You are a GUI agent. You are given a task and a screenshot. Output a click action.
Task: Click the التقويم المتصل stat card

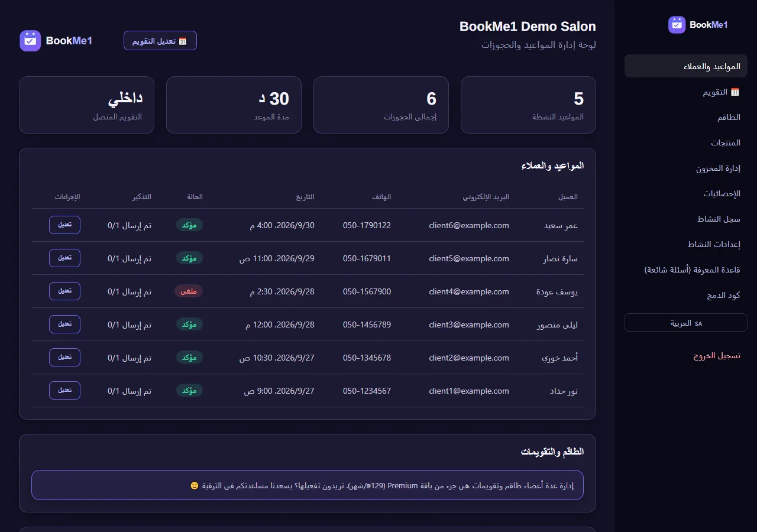coord(86,105)
